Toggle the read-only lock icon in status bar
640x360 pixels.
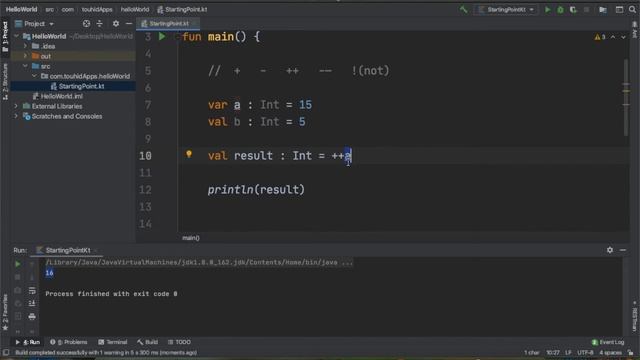click(631, 353)
